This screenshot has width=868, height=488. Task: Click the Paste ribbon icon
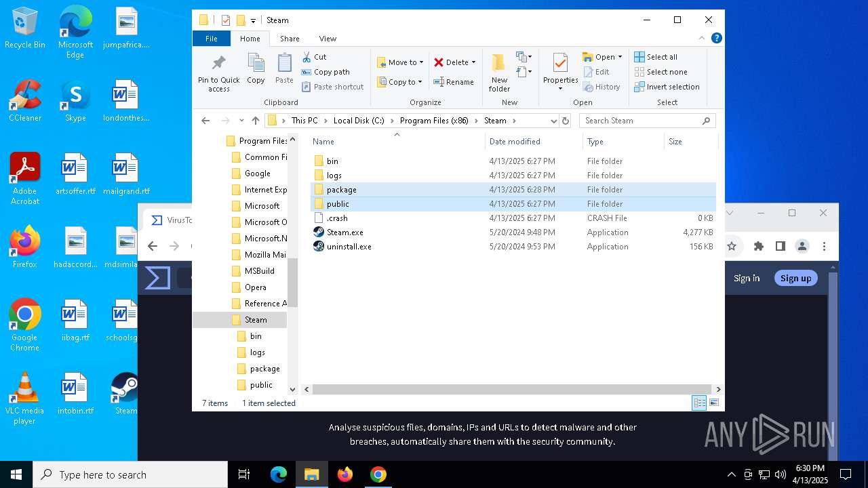(284, 68)
